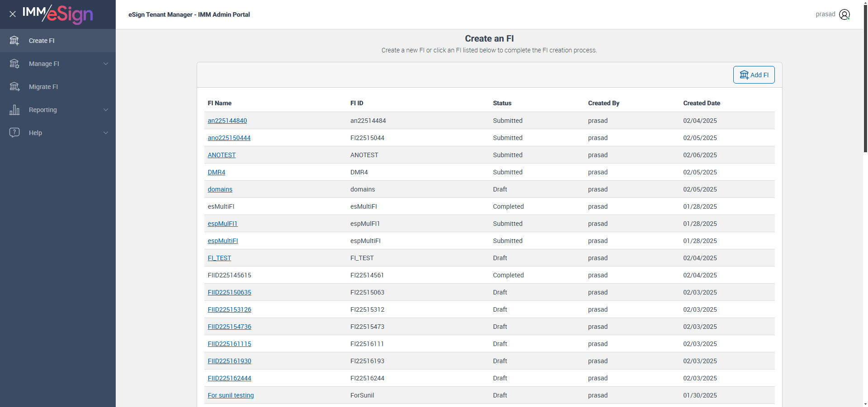Image resolution: width=868 pixels, height=407 pixels.
Task: Click the Migrate FI arrow-bank icon
Action: 14,87
